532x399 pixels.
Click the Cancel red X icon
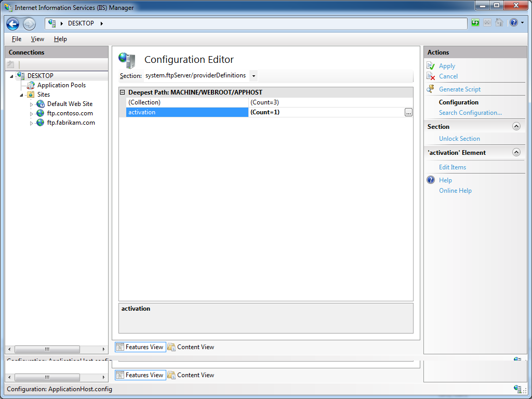431,76
